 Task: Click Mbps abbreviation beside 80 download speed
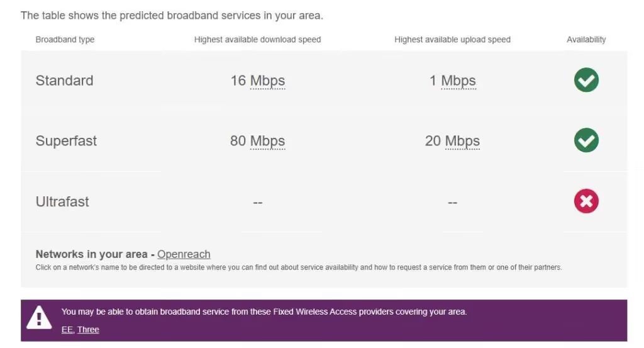click(267, 141)
